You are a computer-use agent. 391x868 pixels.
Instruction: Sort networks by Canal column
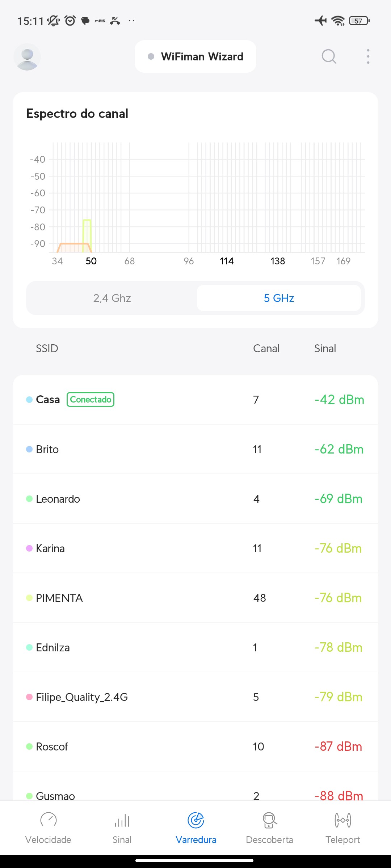click(266, 348)
